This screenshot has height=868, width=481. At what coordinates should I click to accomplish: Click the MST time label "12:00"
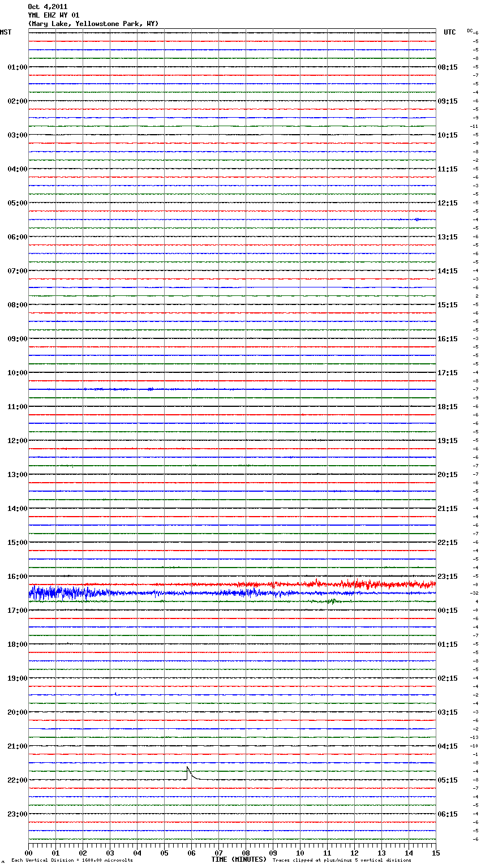[18, 441]
